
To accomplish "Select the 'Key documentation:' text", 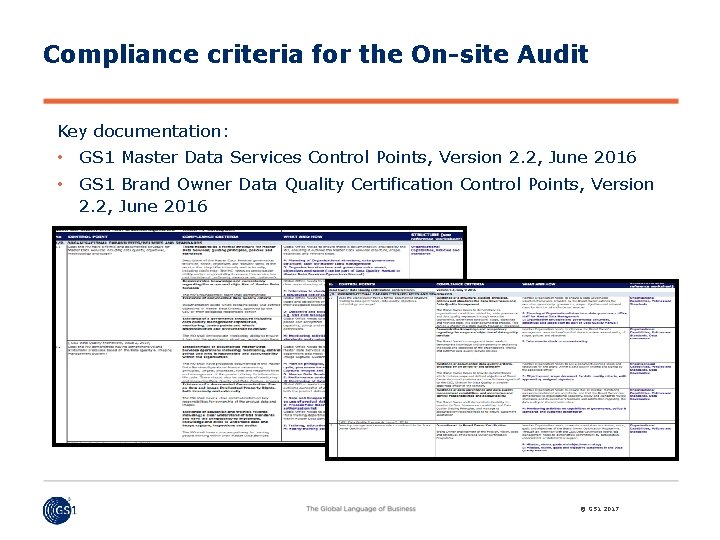I will 143,131.
